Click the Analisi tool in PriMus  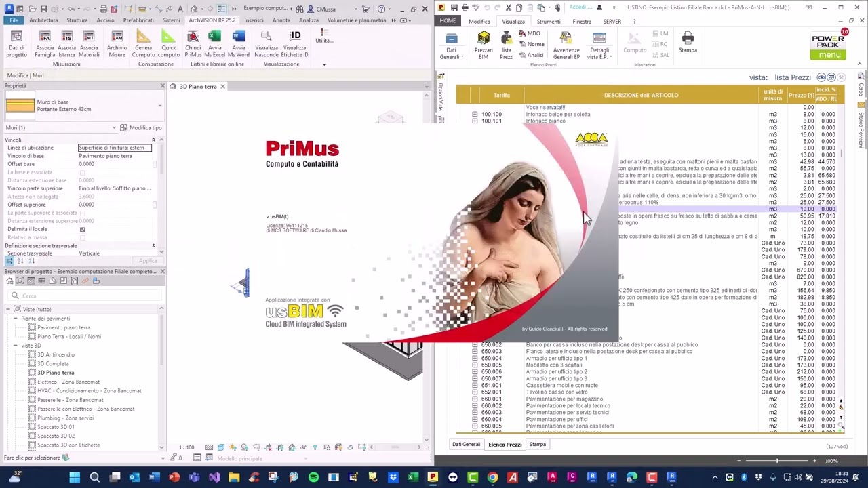pos(531,55)
